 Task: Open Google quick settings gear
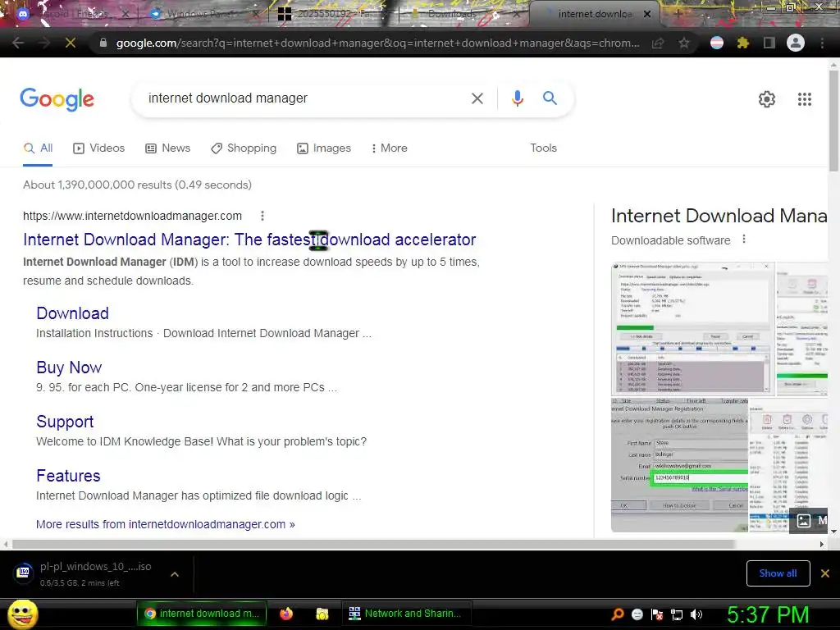click(x=767, y=99)
